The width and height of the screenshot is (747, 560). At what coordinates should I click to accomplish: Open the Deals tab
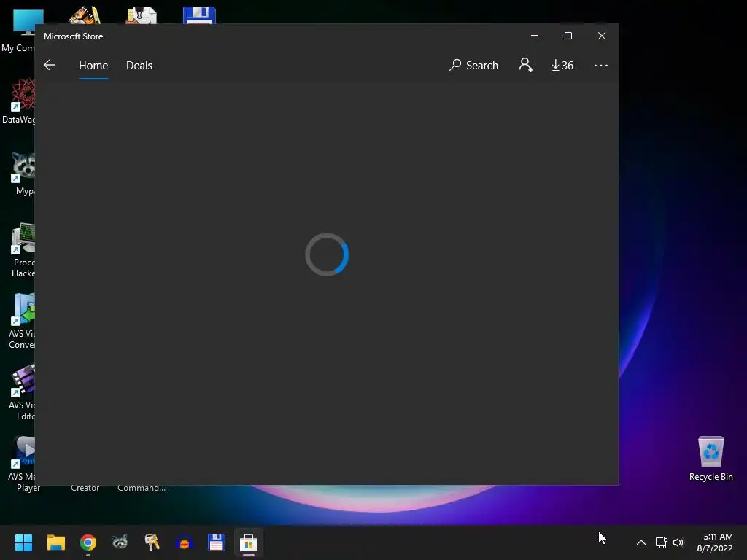139,65
